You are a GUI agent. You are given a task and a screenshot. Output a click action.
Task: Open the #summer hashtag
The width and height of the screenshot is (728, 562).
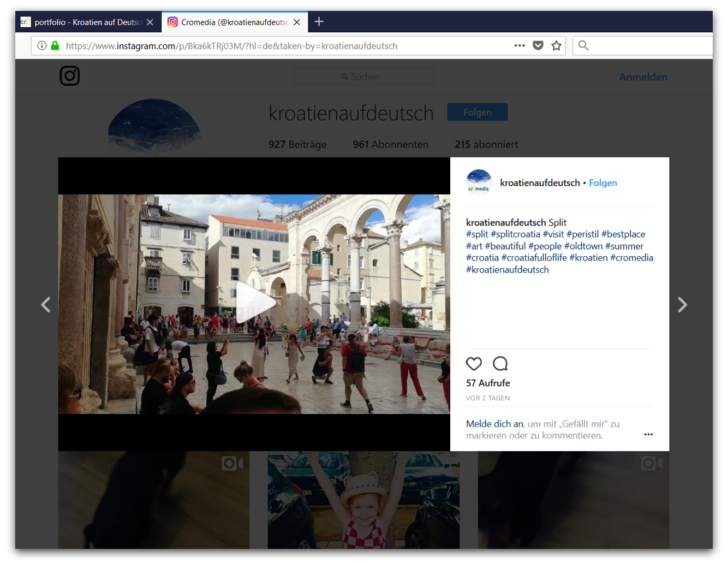[624, 246]
